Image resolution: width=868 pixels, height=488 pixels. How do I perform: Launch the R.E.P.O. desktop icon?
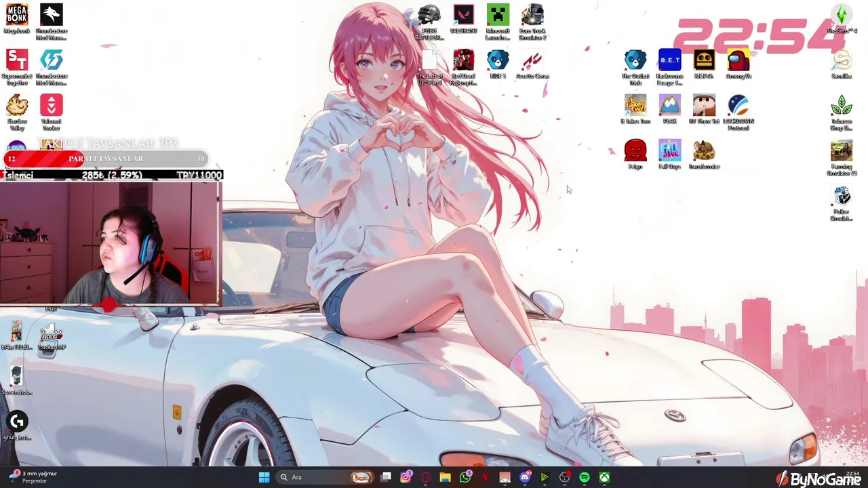click(704, 64)
